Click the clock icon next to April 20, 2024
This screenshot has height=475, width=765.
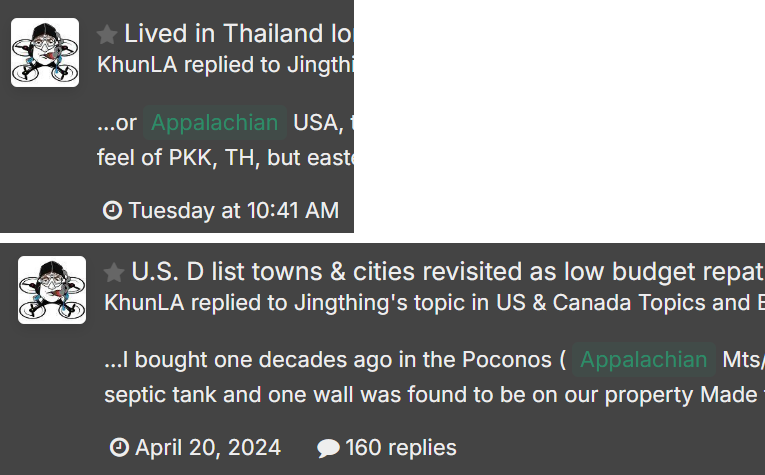point(119,447)
